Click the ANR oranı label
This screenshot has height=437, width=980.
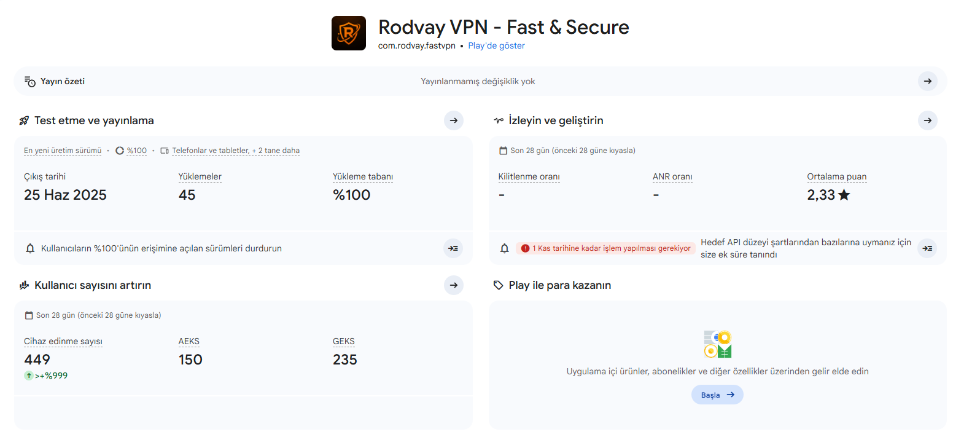coord(672,176)
